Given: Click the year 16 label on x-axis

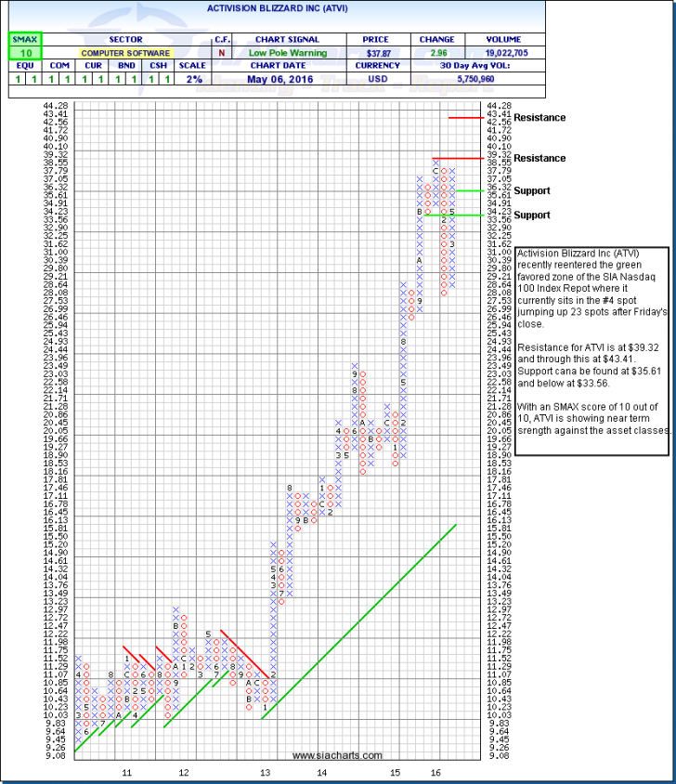Looking at the screenshot, I should pyautogui.click(x=434, y=772).
